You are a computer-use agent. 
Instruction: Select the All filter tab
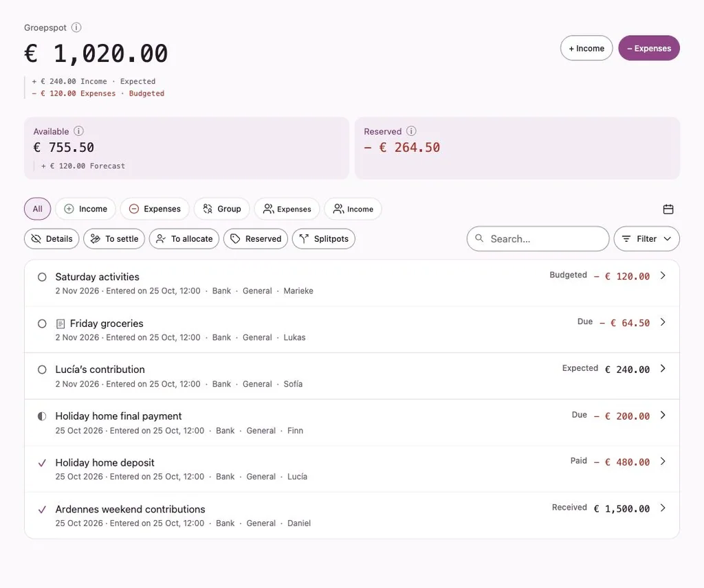pos(37,209)
